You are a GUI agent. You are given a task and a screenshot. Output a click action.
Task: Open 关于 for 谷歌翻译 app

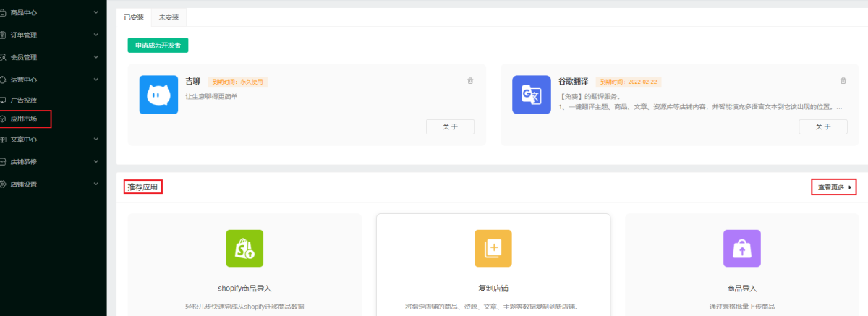[822, 127]
